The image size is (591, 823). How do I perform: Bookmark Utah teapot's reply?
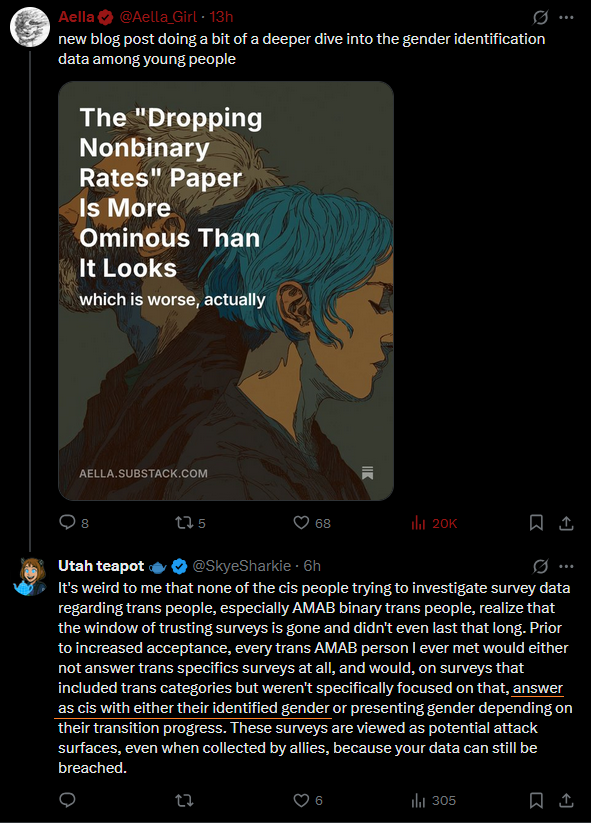(536, 800)
